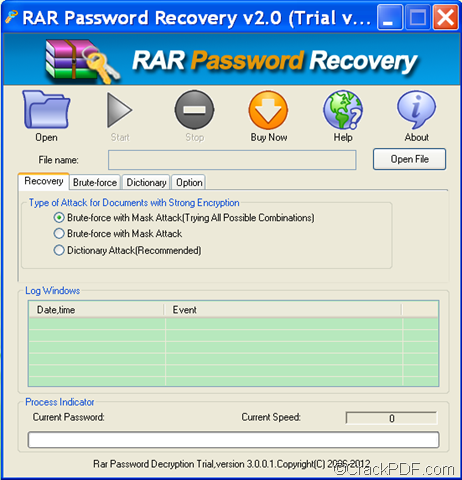Viewport: 462px width, 480px height.
Task: Open a RAR file with the Open folder icon
Action: (46, 110)
